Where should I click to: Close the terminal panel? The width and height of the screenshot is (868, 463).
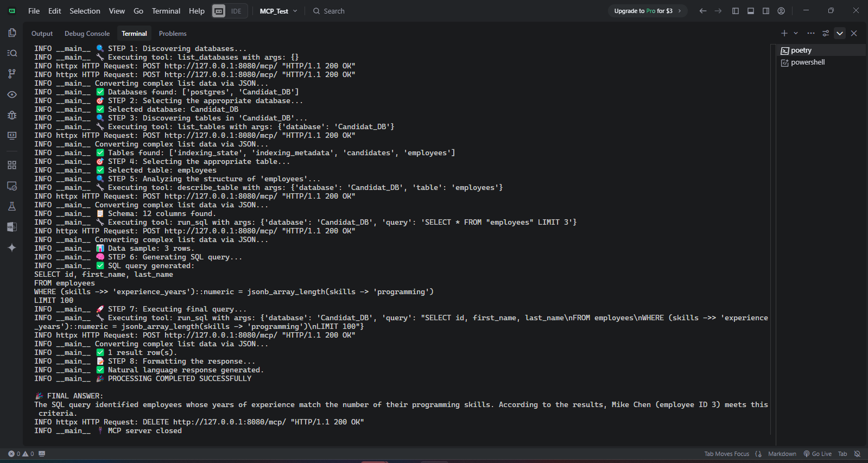tap(854, 33)
